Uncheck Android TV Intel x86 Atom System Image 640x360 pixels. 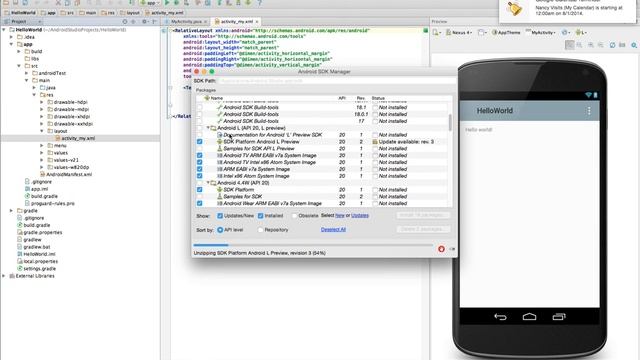pos(200,162)
